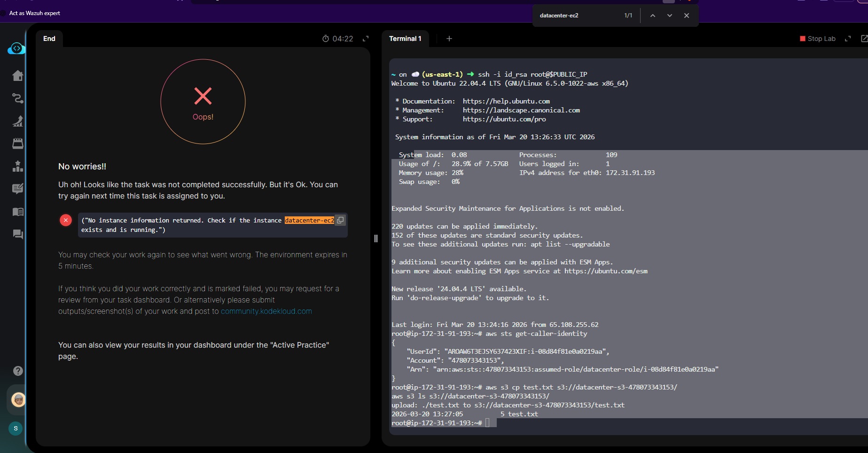This screenshot has width=868, height=453.
Task: Click the ssh -i id_rsa command line
Action: tap(532, 74)
